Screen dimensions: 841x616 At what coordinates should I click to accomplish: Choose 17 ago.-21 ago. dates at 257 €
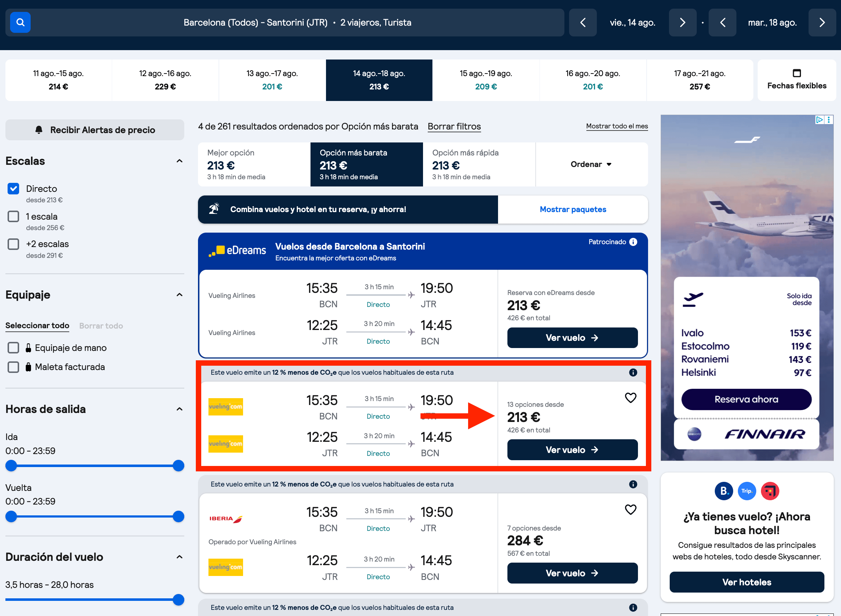700,80
